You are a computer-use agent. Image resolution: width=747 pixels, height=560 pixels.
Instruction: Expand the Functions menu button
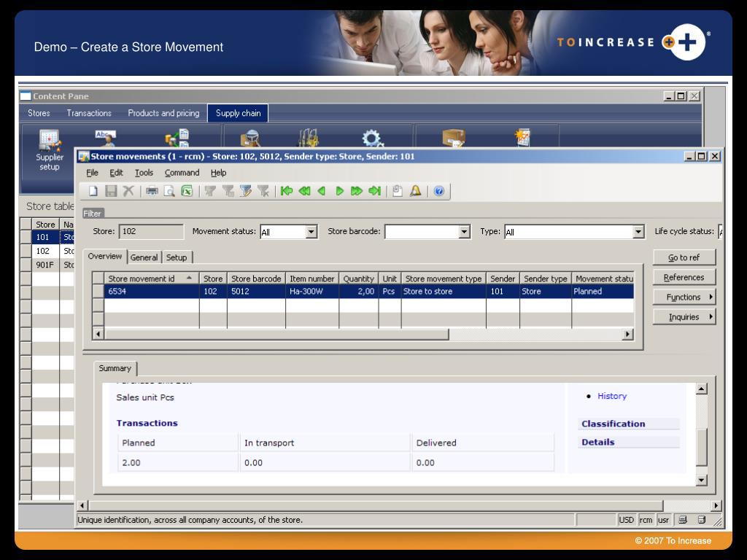684,297
